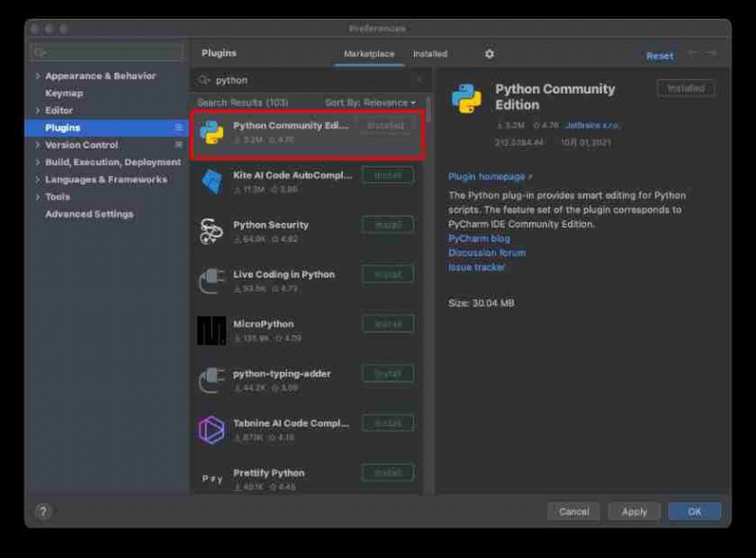This screenshot has width=756, height=558.
Task: Click Installed button in details header
Action: tap(686, 89)
